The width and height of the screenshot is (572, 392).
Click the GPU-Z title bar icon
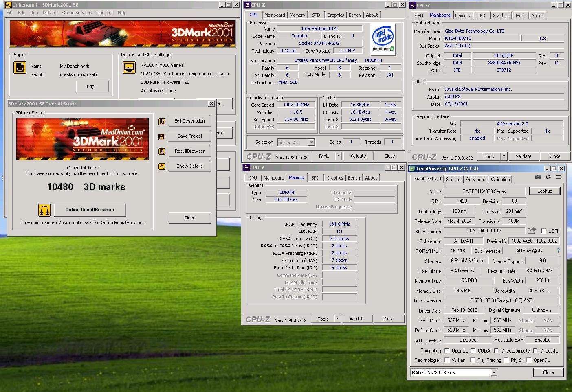pyautogui.click(x=412, y=169)
